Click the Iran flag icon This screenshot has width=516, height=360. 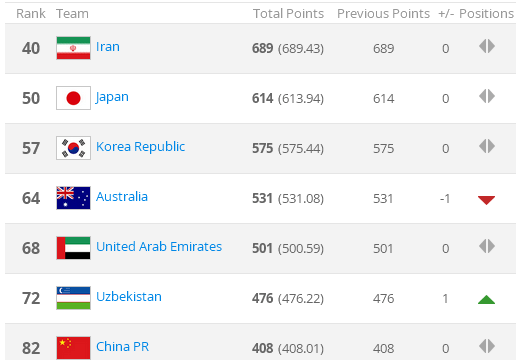pos(73,48)
